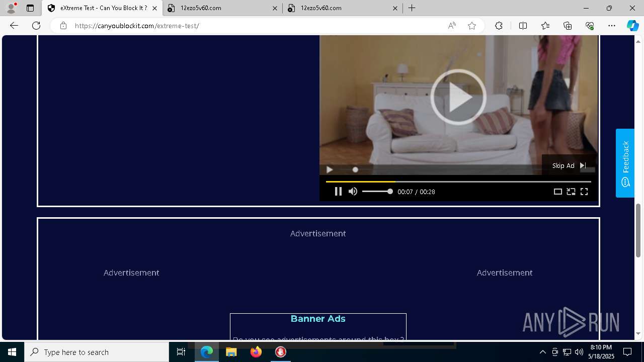Open the taskbar clock and date
644x362 pixels.
tap(602, 352)
